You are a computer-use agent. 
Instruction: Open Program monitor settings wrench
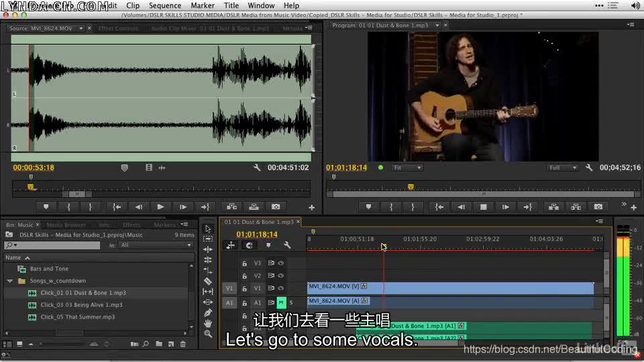[x=589, y=168]
